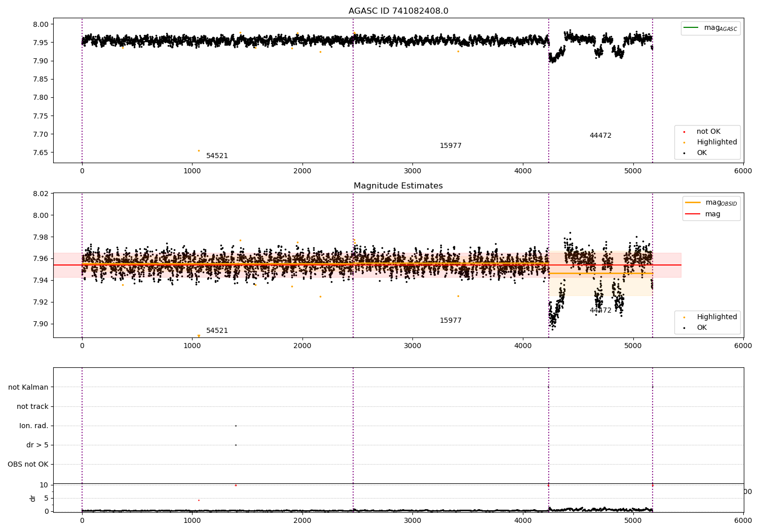
Task: Click the 'not track' axis label
Action: (x=32, y=407)
